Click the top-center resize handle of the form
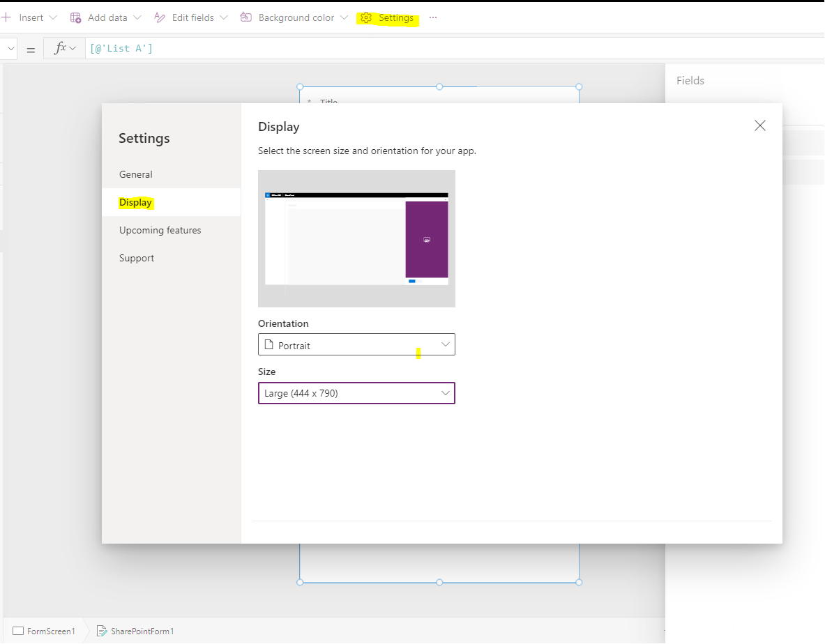Screen dimensions: 825x644 [439, 86]
